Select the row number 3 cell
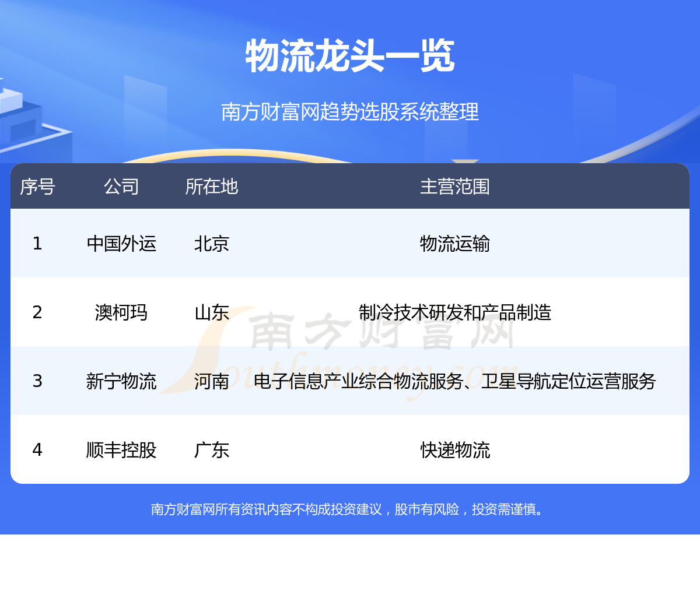The width and height of the screenshot is (700, 612). click(37, 381)
